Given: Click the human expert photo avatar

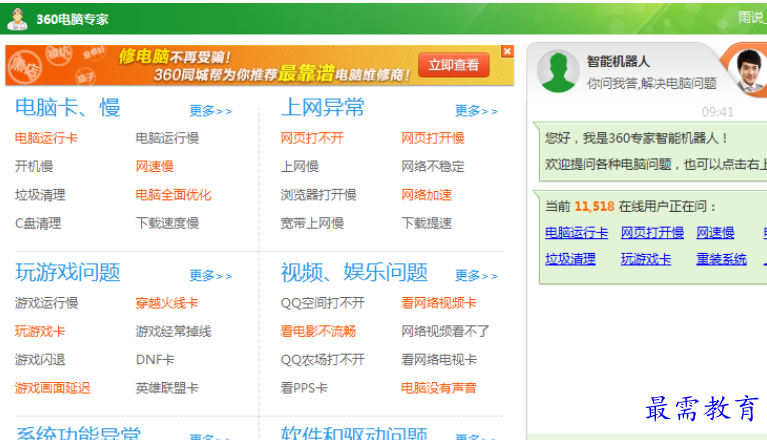Looking at the screenshot, I should [748, 70].
